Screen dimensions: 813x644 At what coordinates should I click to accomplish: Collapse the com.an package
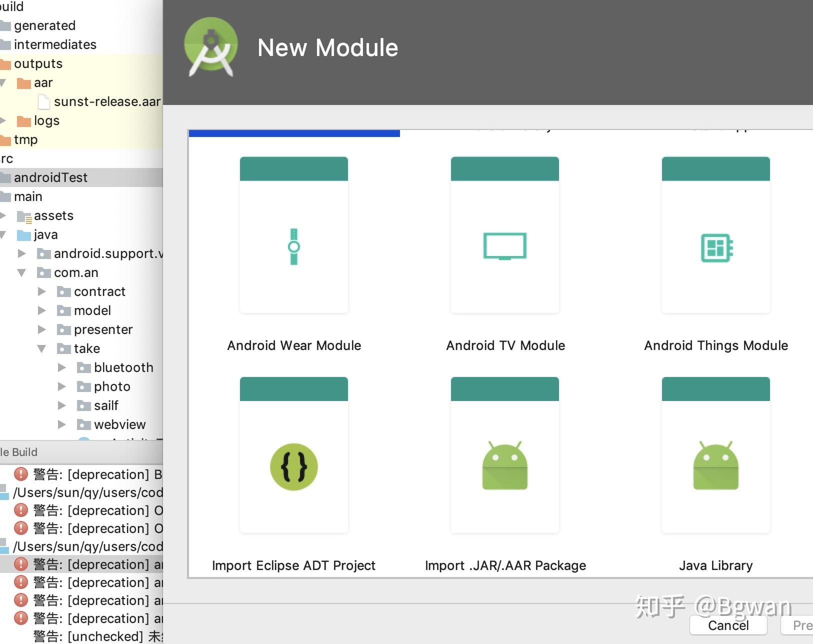pos(21,272)
